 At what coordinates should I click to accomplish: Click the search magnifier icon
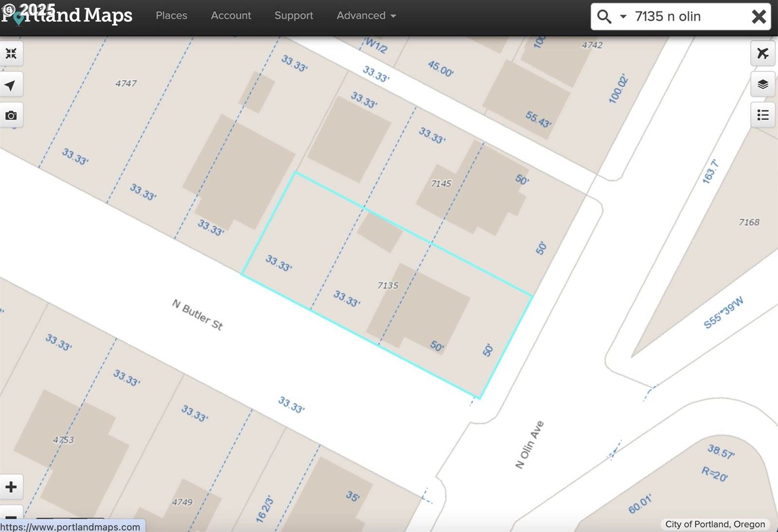604,17
